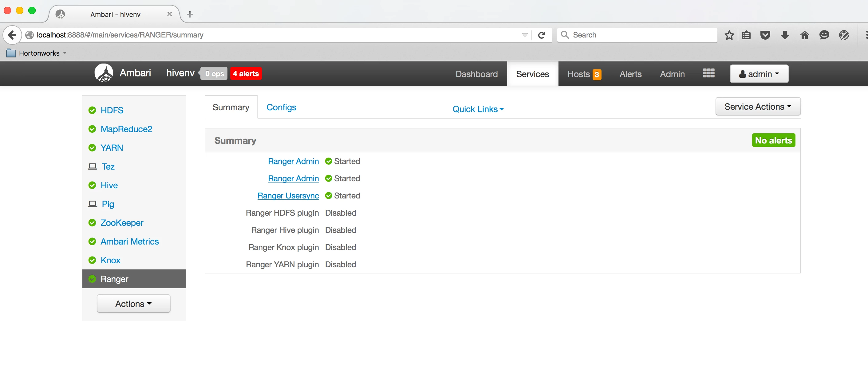Click the Ranger Usersync link
The height and width of the screenshot is (392, 868).
tap(288, 196)
